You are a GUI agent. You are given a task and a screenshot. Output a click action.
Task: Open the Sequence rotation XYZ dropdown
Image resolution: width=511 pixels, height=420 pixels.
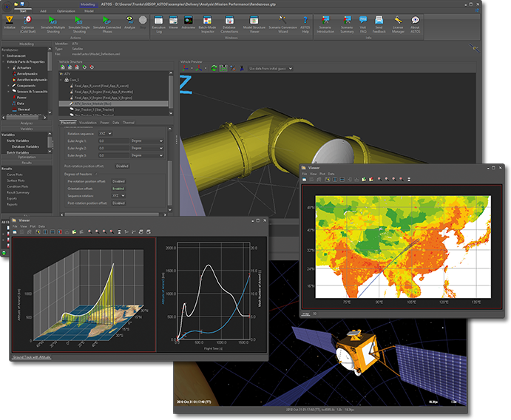point(118,196)
